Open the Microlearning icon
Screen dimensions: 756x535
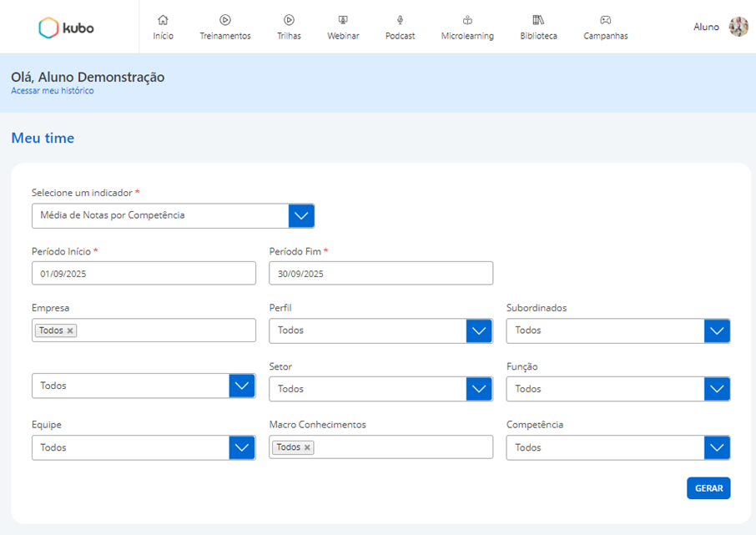[x=467, y=20]
